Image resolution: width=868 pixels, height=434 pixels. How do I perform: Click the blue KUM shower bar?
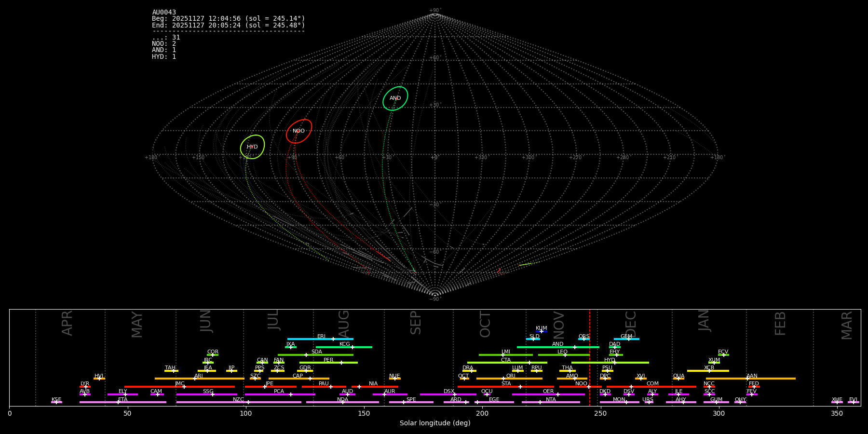542,331
